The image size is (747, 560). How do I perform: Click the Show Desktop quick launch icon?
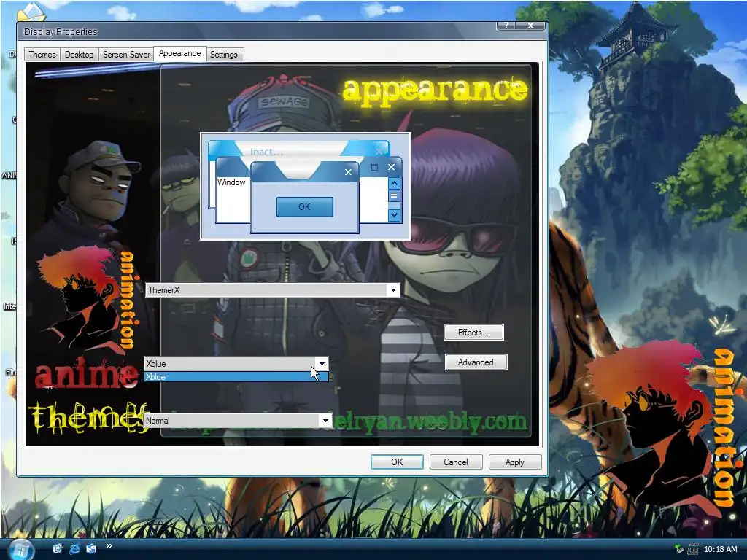pos(91,549)
